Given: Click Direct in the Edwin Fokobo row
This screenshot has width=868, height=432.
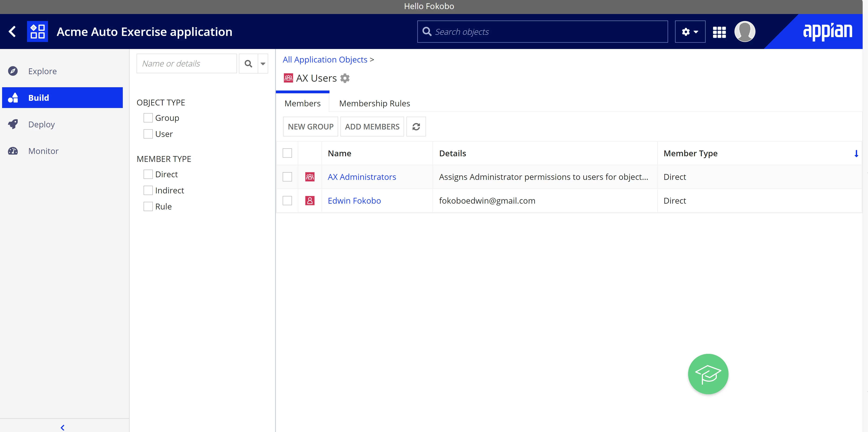Looking at the screenshot, I should 675,201.
